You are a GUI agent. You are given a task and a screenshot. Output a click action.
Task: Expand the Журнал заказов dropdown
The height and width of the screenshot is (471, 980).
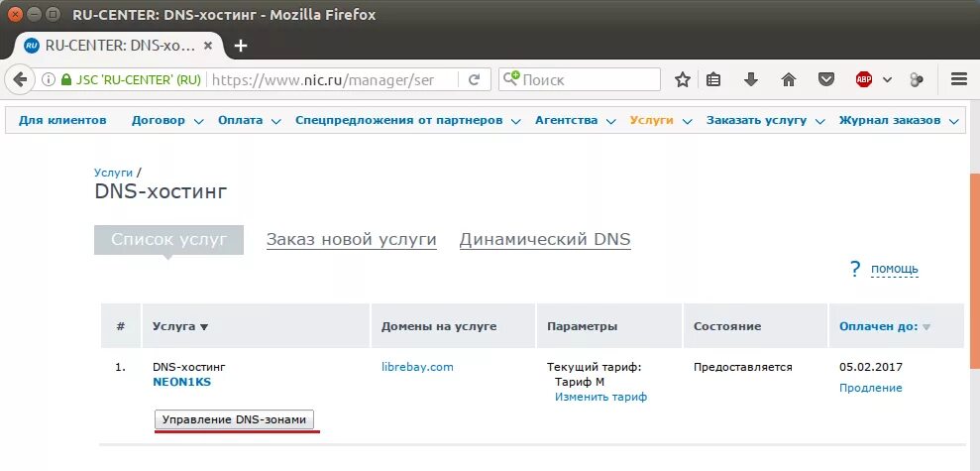click(898, 120)
